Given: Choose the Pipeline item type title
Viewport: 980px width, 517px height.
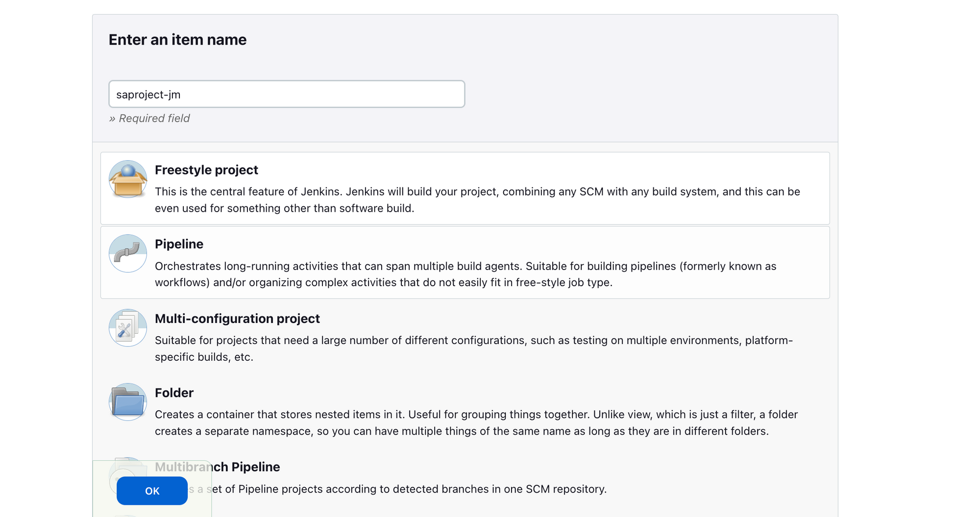Looking at the screenshot, I should tap(179, 244).
